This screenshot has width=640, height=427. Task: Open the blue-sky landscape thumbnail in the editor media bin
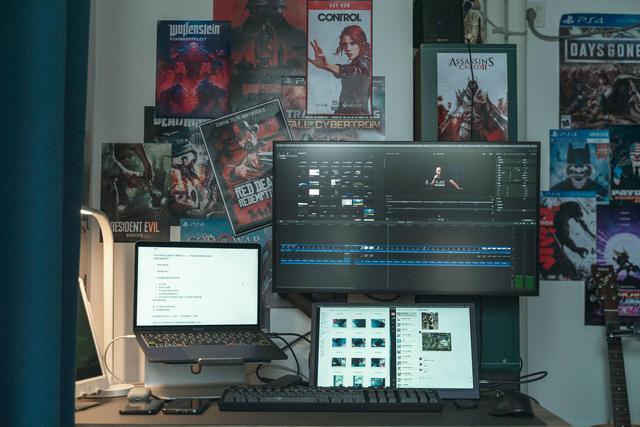pyautogui.click(x=358, y=202)
